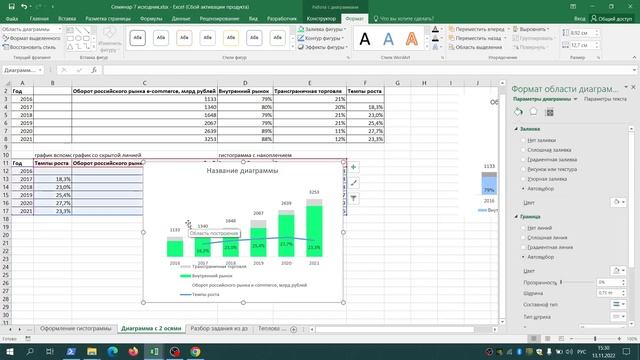640x360 pixels.
Task: Select 'Нет заливки' fill radio option
Action: tap(524, 140)
